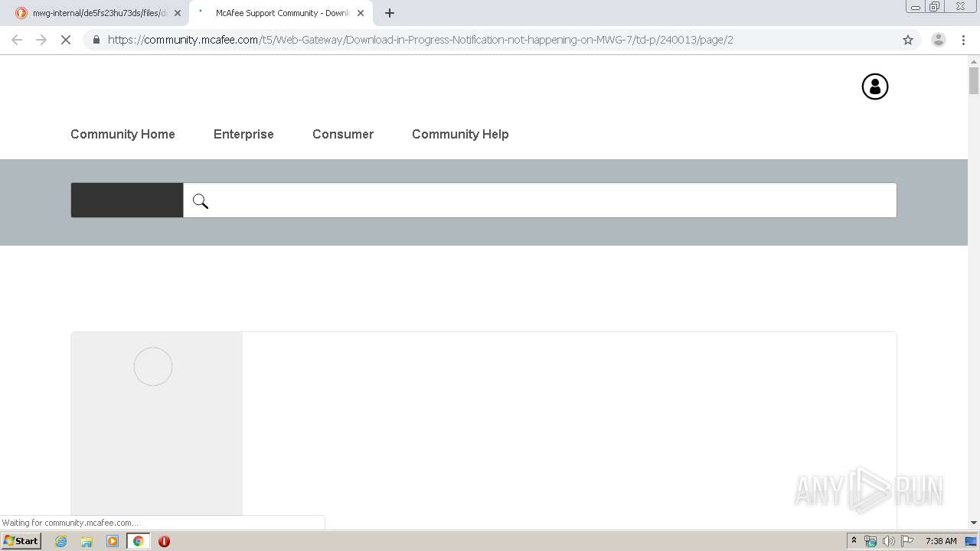This screenshot has width=980, height=551.
Task: Open the volume speaker tray icon
Action: coord(889,541)
